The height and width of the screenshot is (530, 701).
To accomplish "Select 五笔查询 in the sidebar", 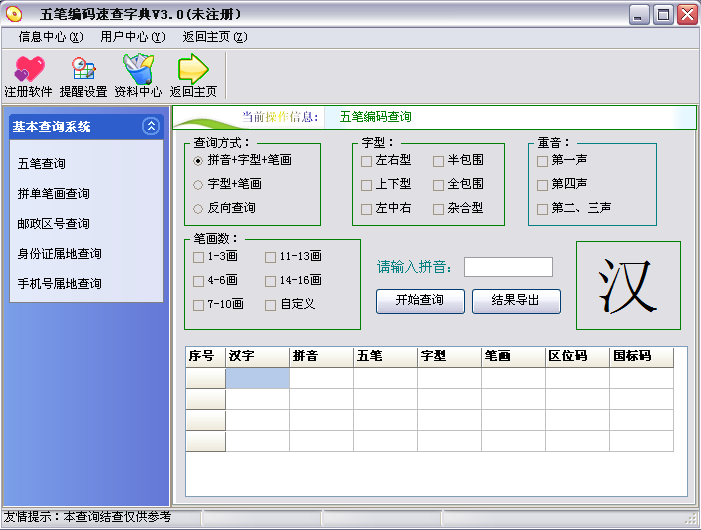I will [42, 164].
